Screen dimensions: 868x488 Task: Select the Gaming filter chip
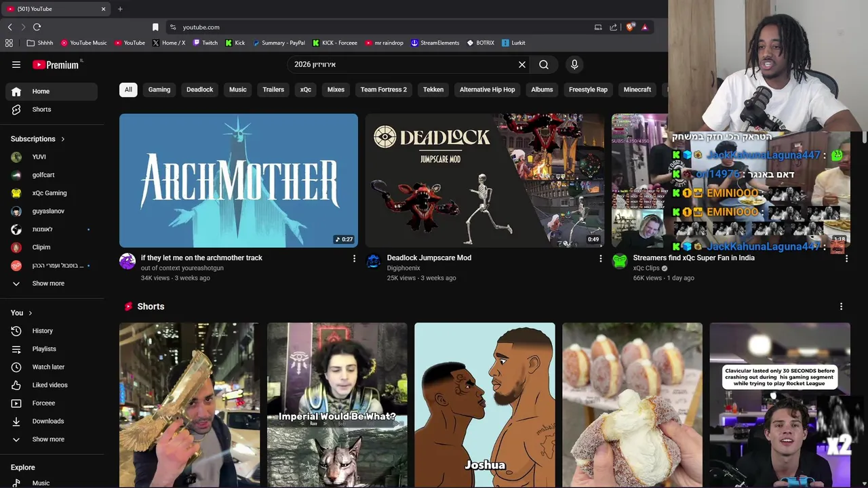coord(159,89)
